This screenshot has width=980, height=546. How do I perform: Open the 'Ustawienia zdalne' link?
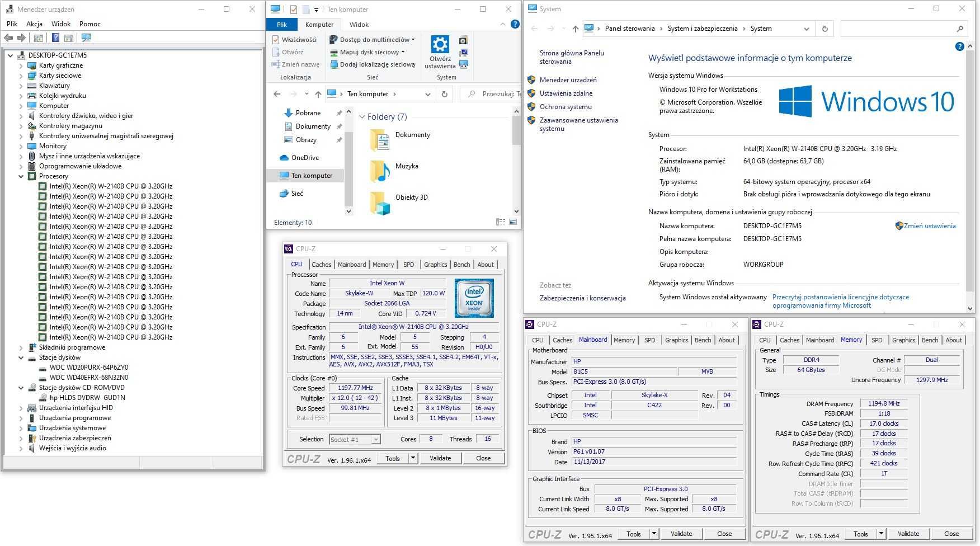(x=566, y=93)
